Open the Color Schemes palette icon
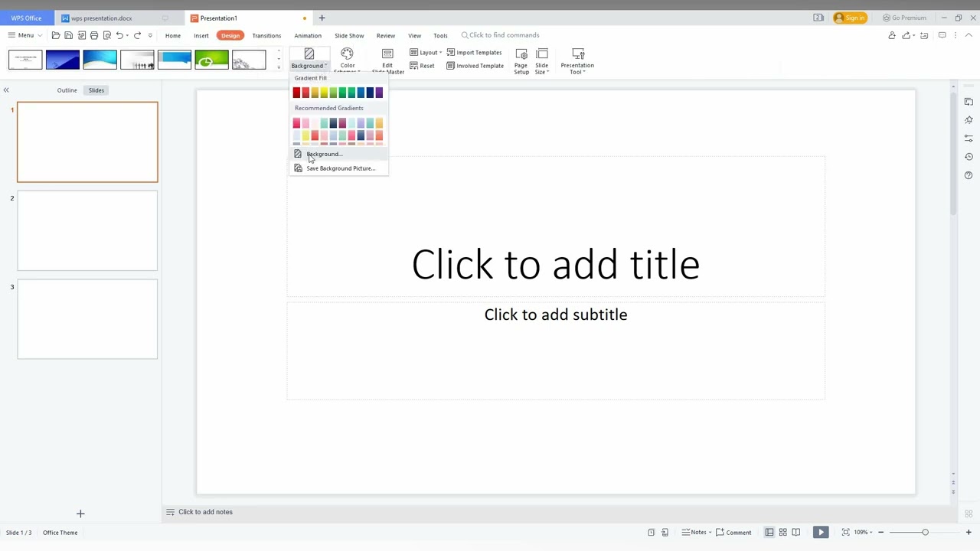This screenshot has height=551, width=980. tap(347, 54)
